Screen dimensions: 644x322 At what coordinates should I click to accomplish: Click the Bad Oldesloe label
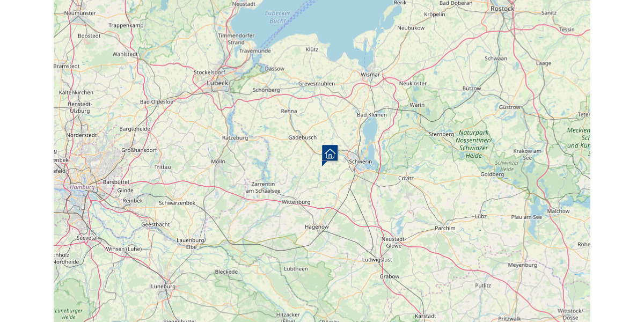point(157,102)
